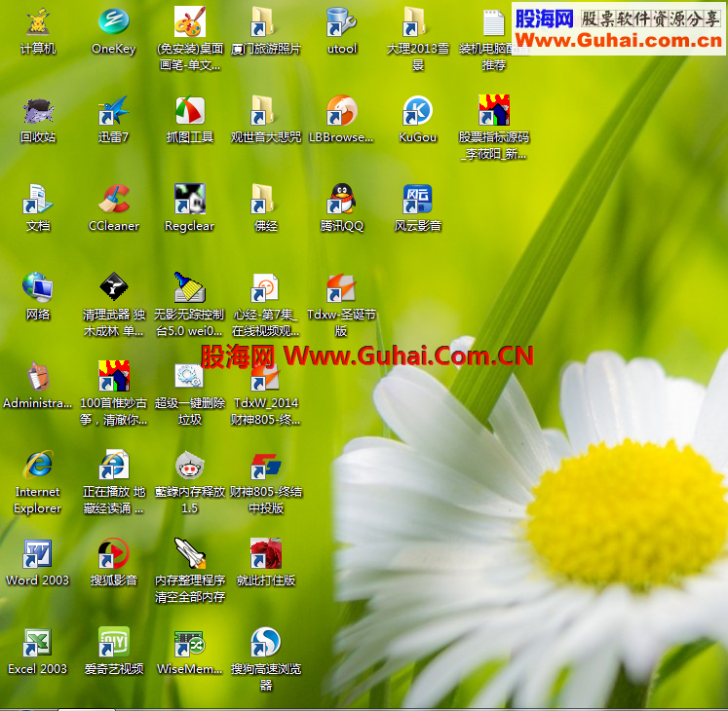
Task: Launch 无影无踪控制台5.0 icon
Action: tap(190, 287)
